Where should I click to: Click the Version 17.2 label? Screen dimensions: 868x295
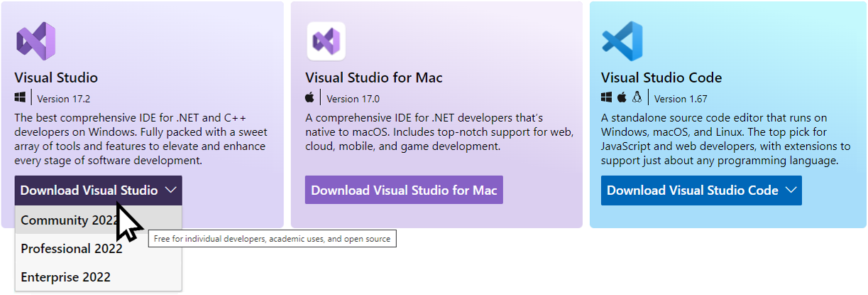tap(64, 99)
